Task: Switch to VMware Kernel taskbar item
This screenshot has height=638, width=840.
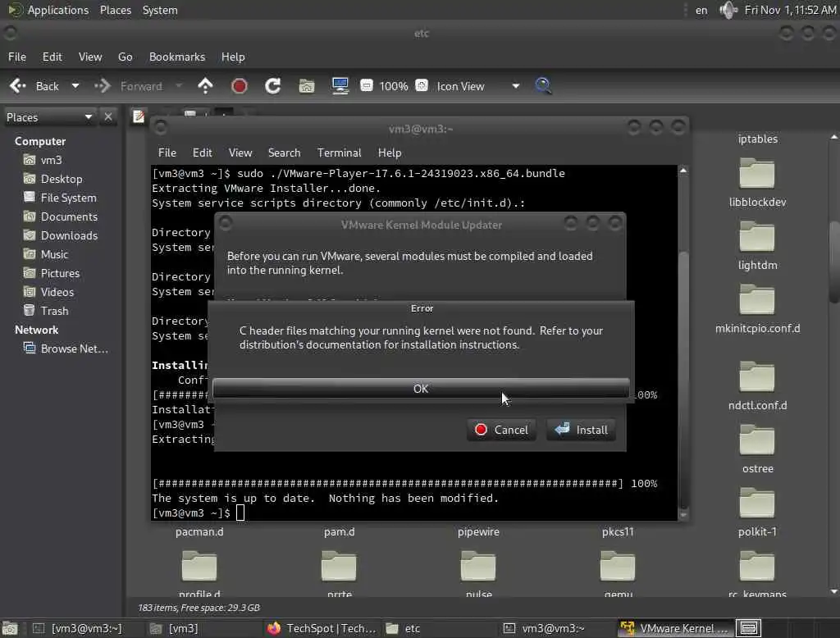Action: click(676, 628)
